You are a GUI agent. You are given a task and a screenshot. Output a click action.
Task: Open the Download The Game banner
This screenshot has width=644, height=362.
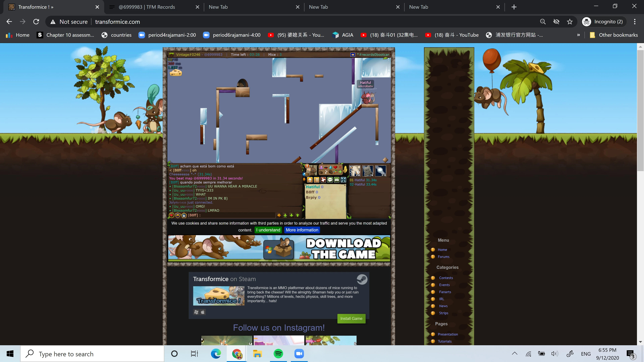279,248
